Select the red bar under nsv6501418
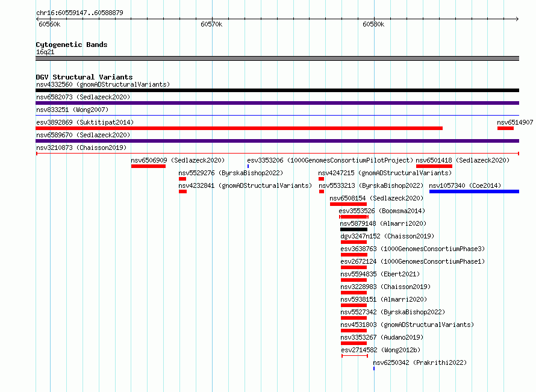This screenshot has height=392, width=536. 434,166
